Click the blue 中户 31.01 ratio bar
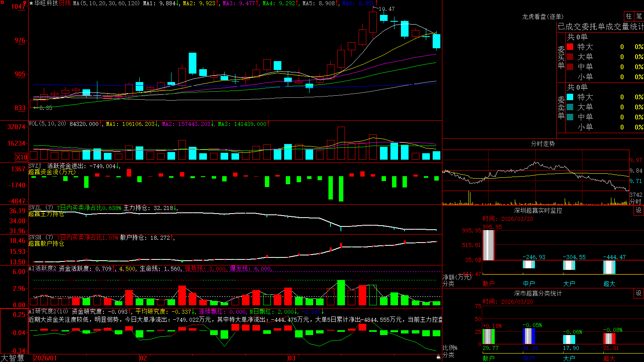 (529, 336)
